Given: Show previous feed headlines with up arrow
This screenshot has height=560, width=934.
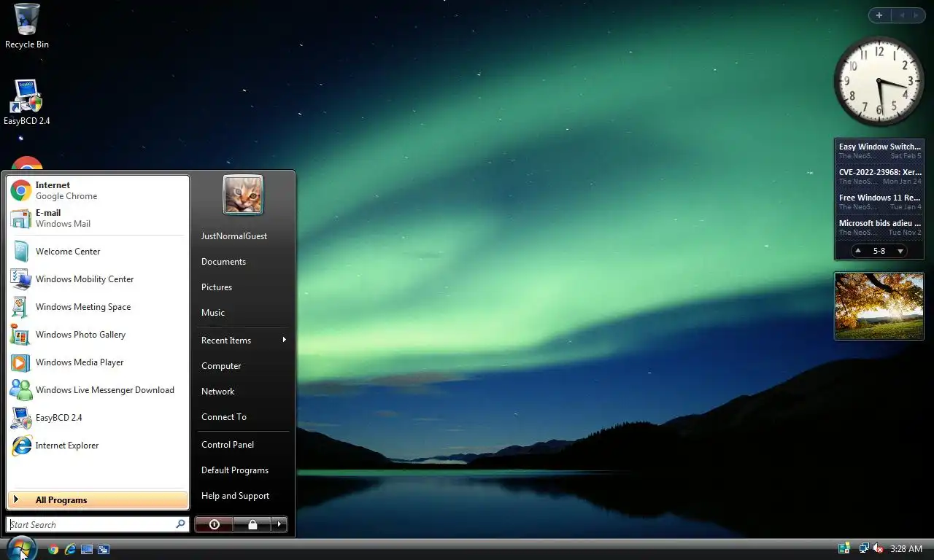Looking at the screenshot, I should pyautogui.click(x=858, y=251).
